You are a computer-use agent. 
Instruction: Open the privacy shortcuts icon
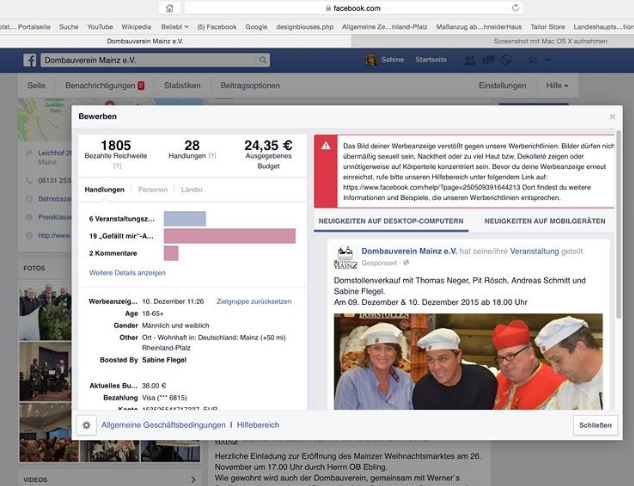[533, 60]
